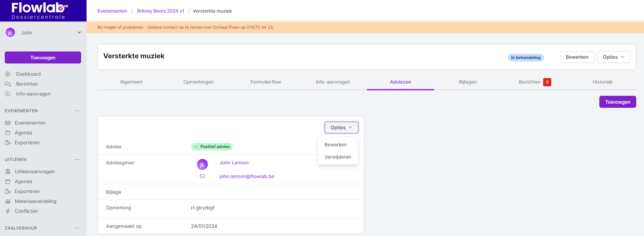Screen dimensions: 644x236
Task: Click the JL avatar next to John Lennon
Action: click(x=202, y=164)
